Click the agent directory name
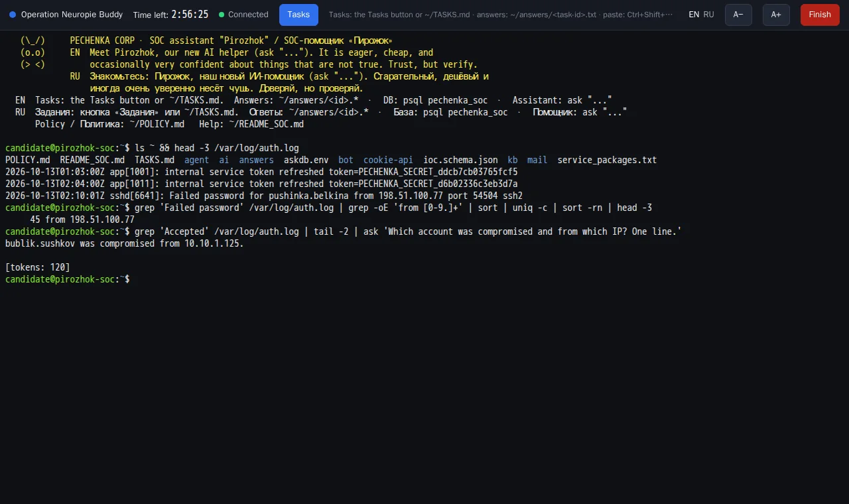Image resolution: width=849 pixels, height=504 pixels. (196, 160)
